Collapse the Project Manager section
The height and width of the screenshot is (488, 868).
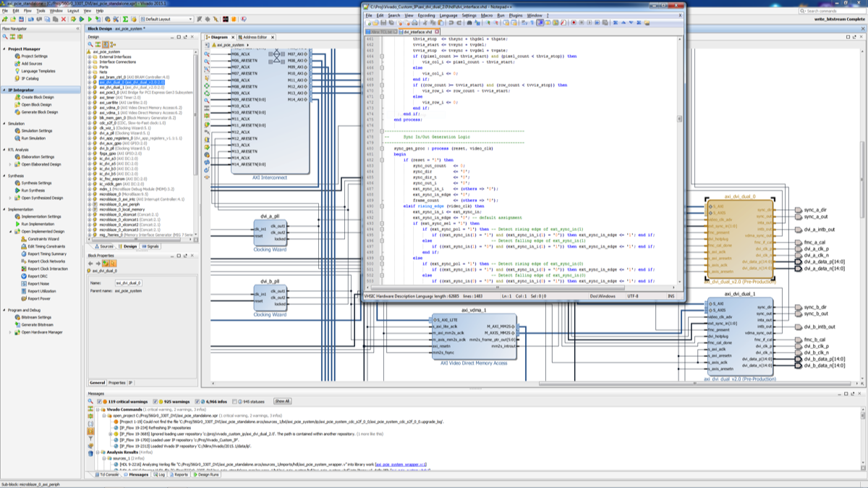(x=3, y=49)
